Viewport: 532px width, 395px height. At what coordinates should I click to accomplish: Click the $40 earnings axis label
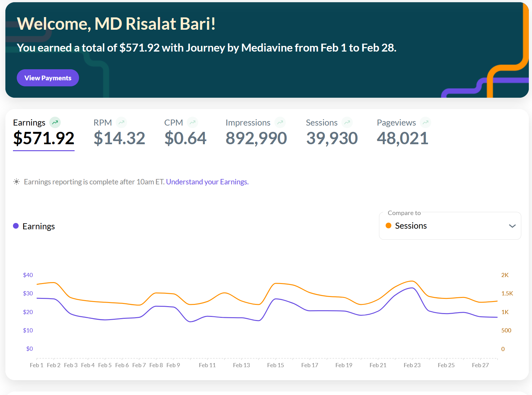tap(28, 275)
